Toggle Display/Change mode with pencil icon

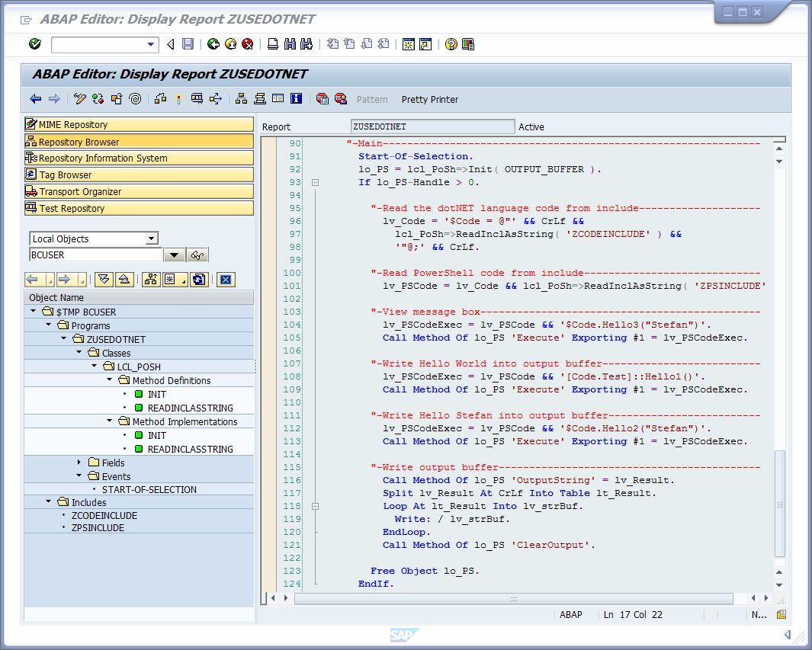click(79, 99)
